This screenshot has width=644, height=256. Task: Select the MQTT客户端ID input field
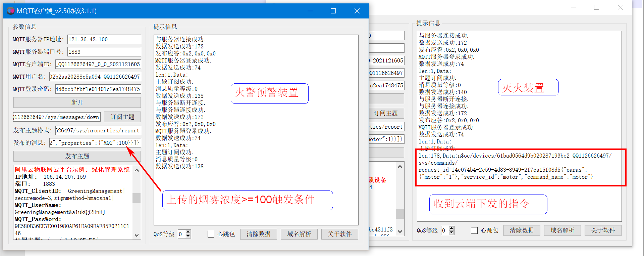(98, 64)
